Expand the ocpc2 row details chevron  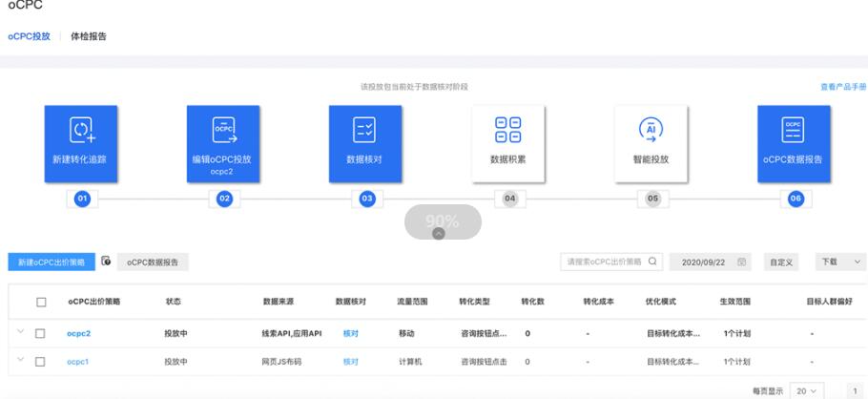[x=20, y=332]
